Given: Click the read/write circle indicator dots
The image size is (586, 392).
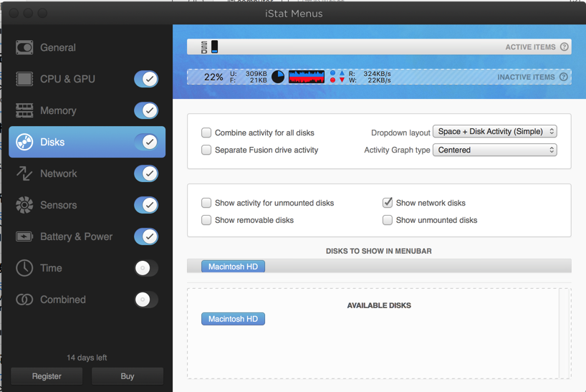Looking at the screenshot, I should pos(332,77).
